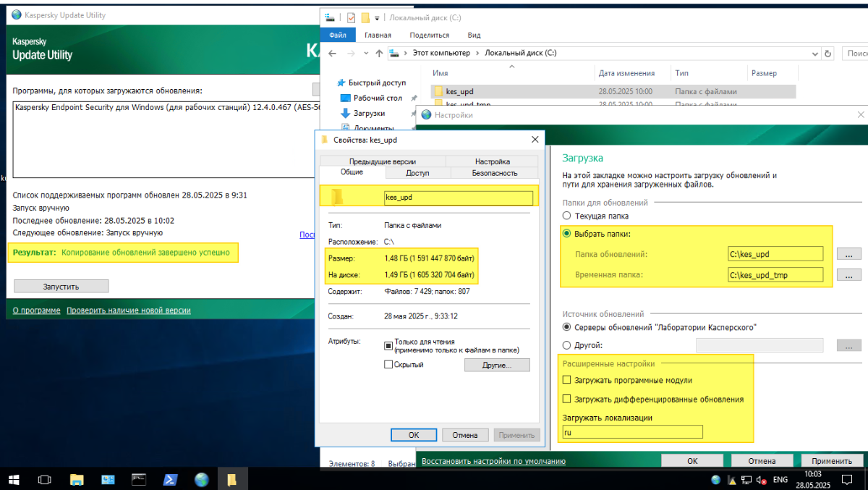Image resolution: width=868 pixels, height=490 pixels.
Task: Open Quick access star in navigation pane
Action: click(x=341, y=83)
